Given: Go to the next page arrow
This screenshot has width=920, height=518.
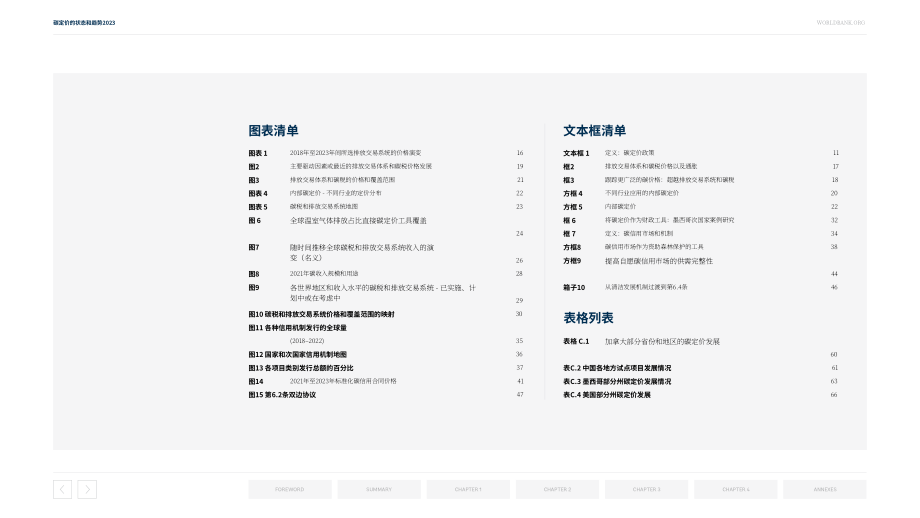Looking at the screenshot, I should pyautogui.click(x=87, y=489).
